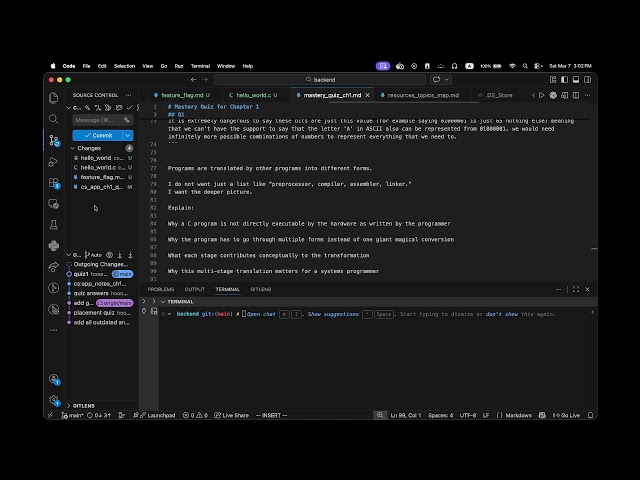The width and height of the screenshot is (640, 480).
Task: Open the Manage gear menu
Action: [53, 400]
